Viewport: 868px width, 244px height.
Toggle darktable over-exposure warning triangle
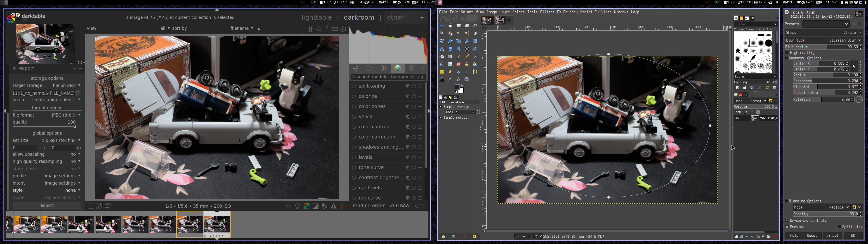pyautogui.click(x=334, y=206)
